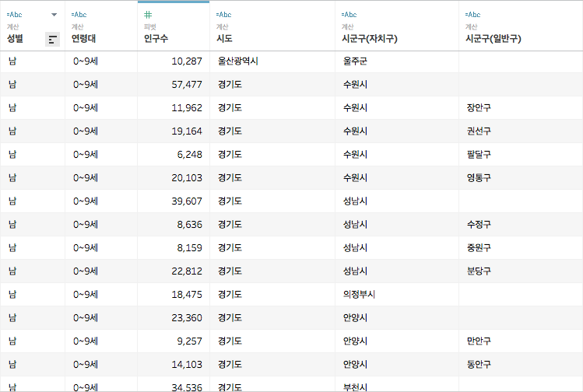The width and height of the screenshot is (583, 392).
Task: Click the population value 8,159
Action: 189,248
